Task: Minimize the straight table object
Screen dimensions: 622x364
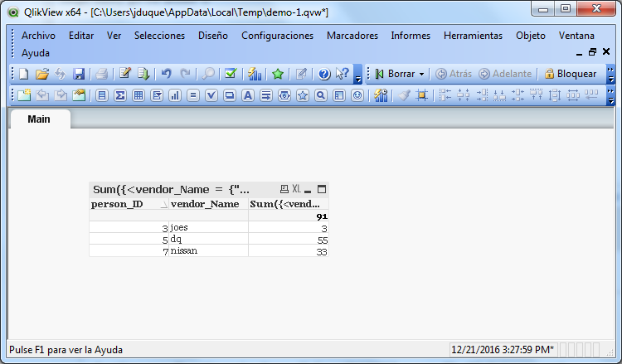Action: [x=308, y=190]
